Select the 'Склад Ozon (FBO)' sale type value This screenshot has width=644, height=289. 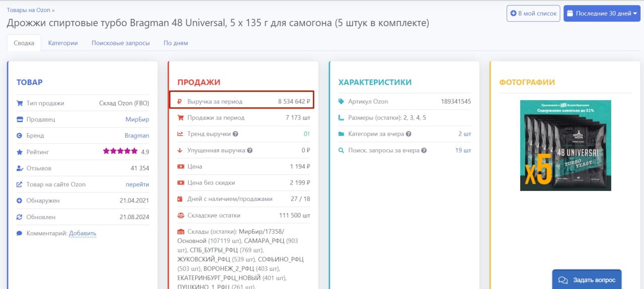click(124, 103)
